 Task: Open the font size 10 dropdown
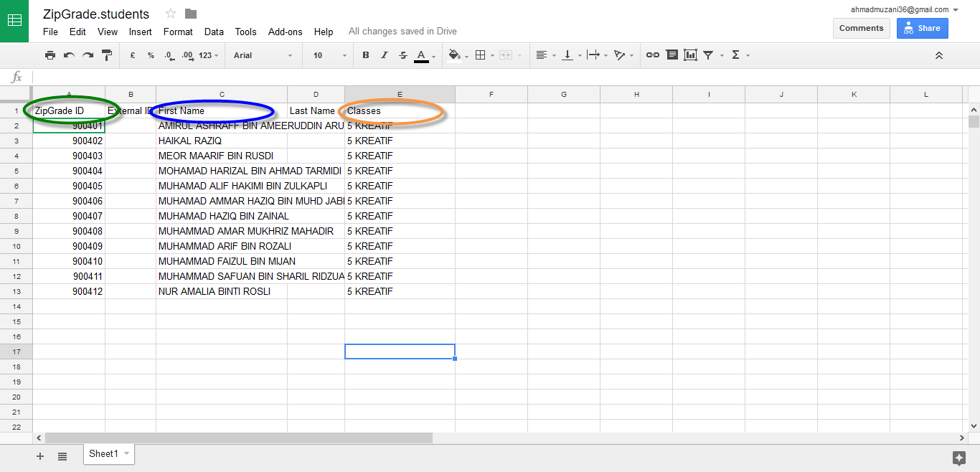(329, 55)
